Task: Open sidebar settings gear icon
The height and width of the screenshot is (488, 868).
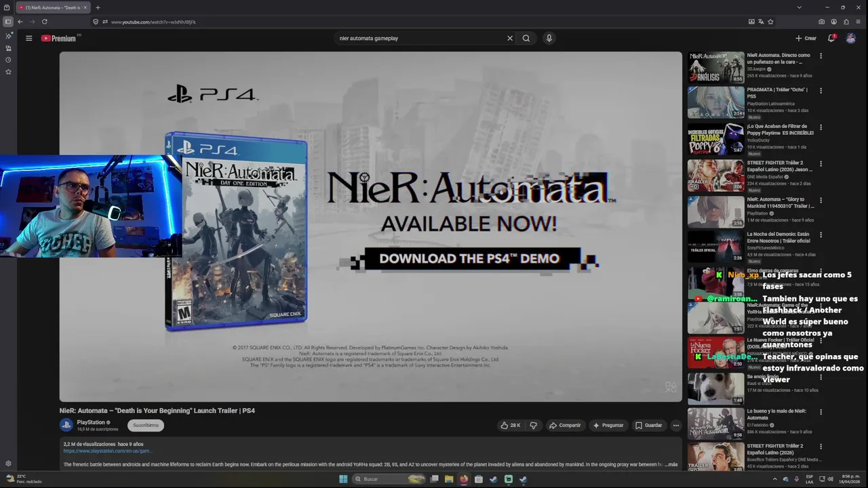Action: coord(8,464)
